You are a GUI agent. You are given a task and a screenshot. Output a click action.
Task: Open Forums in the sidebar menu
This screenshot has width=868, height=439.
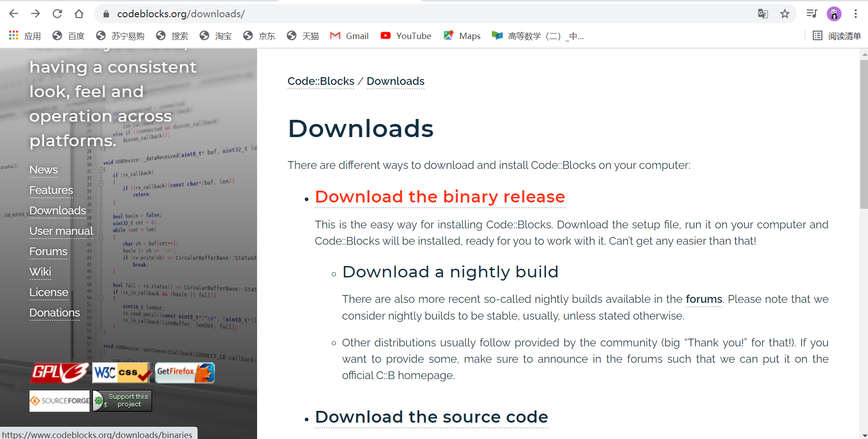(x=48, y=252)
